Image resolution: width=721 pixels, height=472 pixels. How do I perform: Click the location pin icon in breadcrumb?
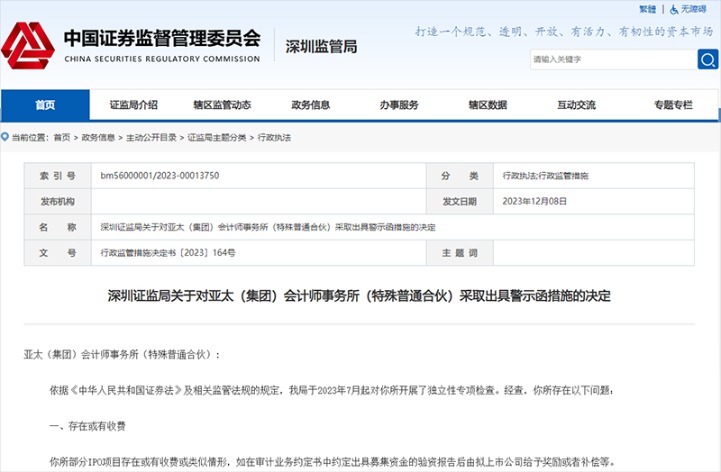[x=5, y=137]
